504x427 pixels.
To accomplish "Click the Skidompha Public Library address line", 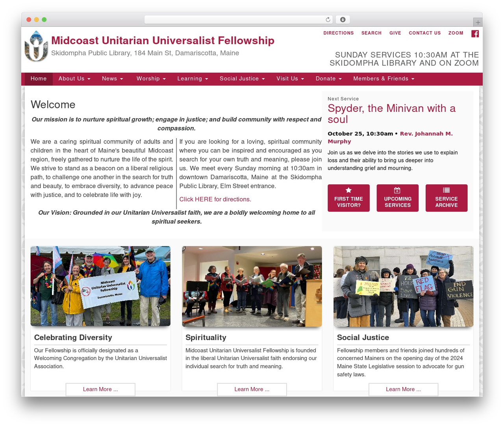I will click(x=145, y=53).
